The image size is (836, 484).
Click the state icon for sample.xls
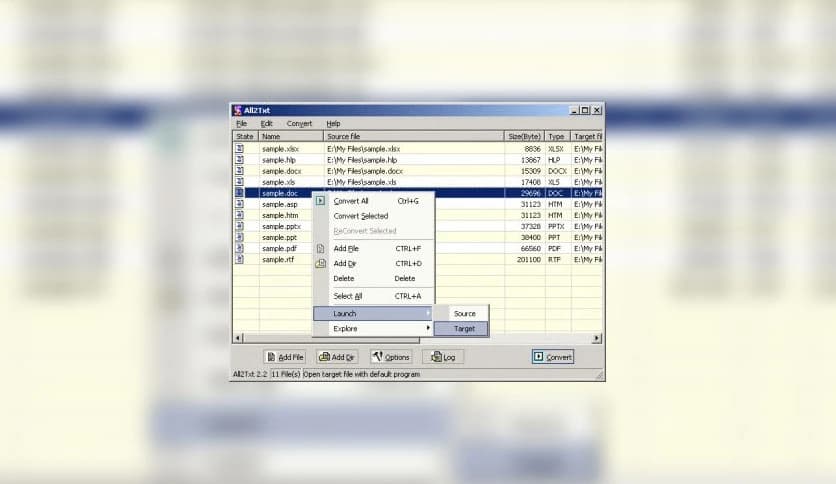239,182
